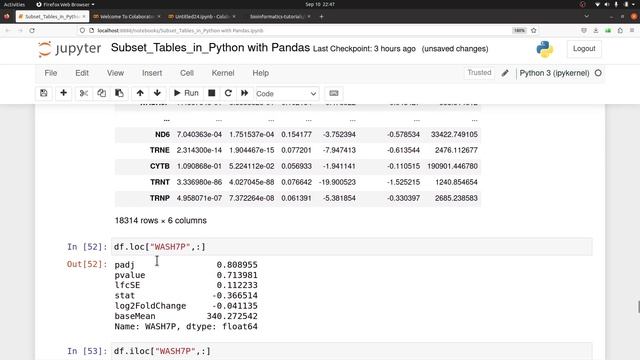Go back in browser history
This screenshot has height=360, width=640.
point(8,31)
